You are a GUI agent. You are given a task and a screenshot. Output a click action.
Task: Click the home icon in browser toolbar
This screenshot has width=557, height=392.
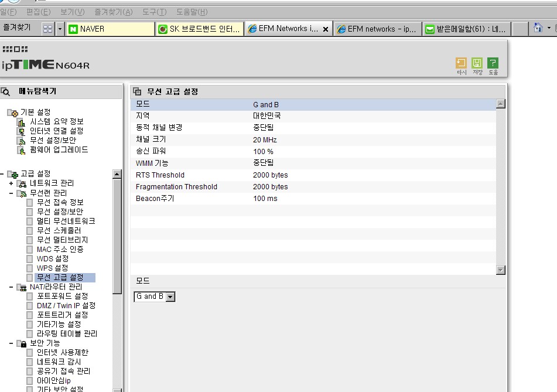tap(538, 28)
